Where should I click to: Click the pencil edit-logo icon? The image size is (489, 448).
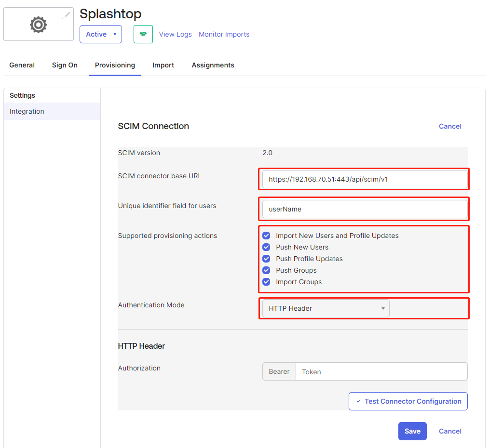[x=68, y=14]
